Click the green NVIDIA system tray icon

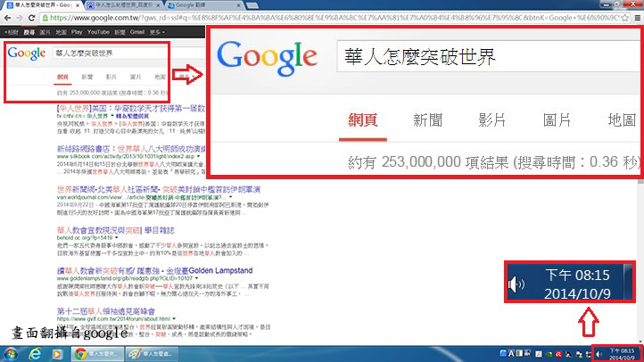549,354
